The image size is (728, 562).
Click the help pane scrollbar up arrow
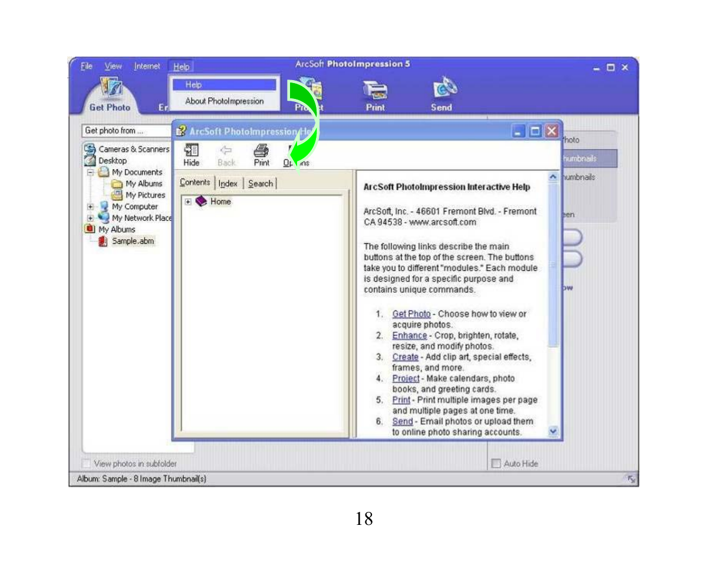tap(553, 177)
